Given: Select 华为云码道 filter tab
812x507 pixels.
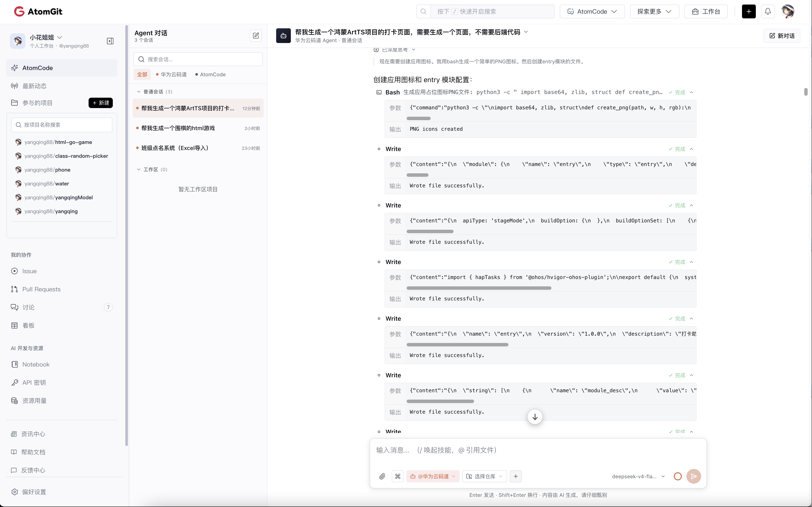Looking at the screenshot, I should pos(171,74).
